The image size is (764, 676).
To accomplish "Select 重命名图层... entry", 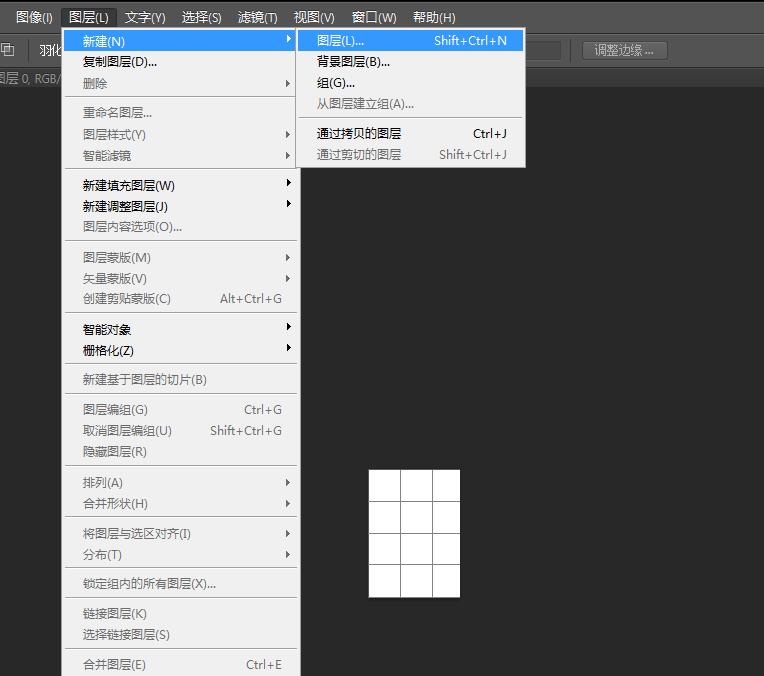I will (x=180, y=113).
